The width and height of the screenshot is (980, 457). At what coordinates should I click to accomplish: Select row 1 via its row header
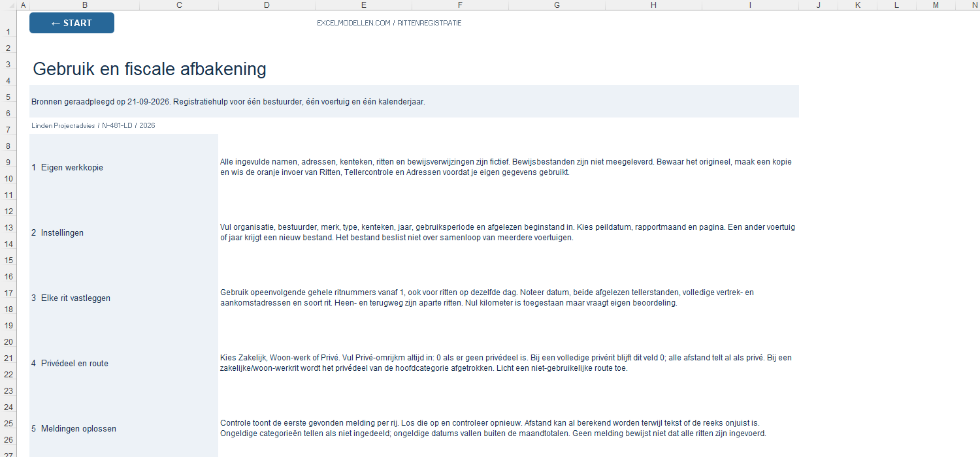(x=8, y=24)
